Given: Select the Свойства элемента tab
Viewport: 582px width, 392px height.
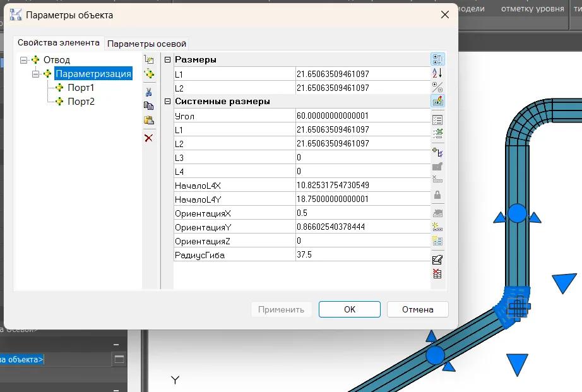Looking at the screenshot, I should coord(58,43).
